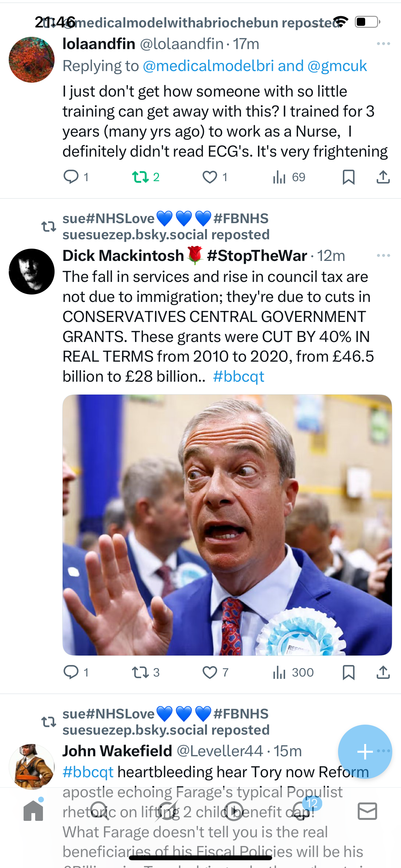Open the #bbcqt hashtag in Mackintosh's tweet
Viewport: 401px width, 868px height.
click(x=239, y=377)
